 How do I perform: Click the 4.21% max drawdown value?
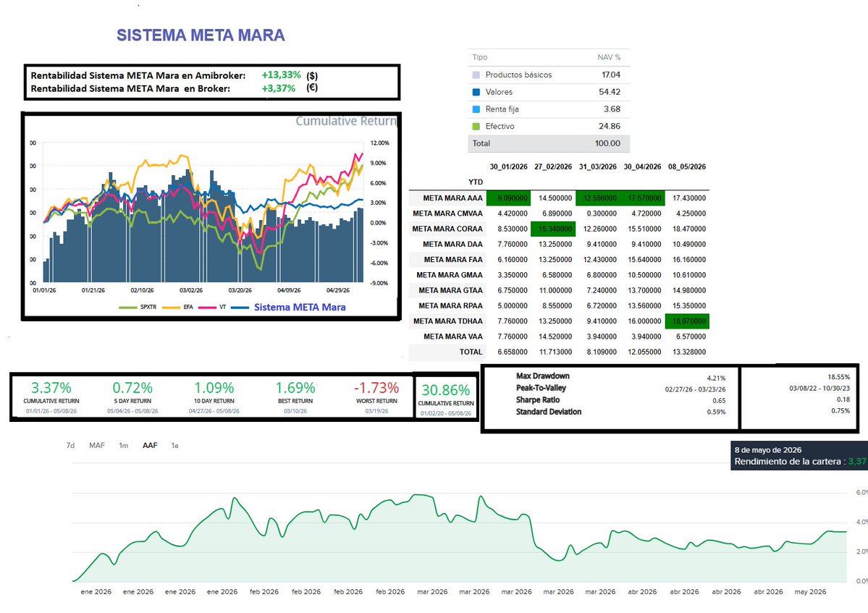(716, 379)
